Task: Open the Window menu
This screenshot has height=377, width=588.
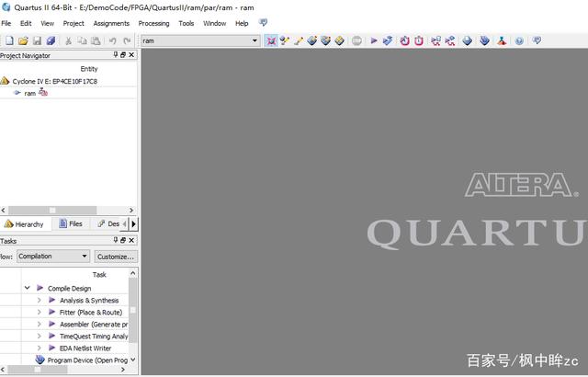Action: (x=214, y=23)
